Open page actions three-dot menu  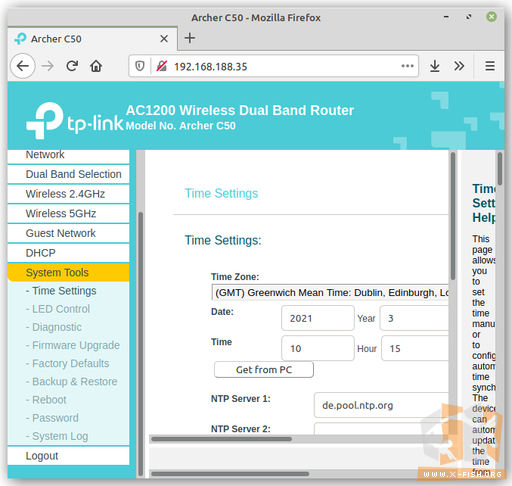(x=407, y=66)
